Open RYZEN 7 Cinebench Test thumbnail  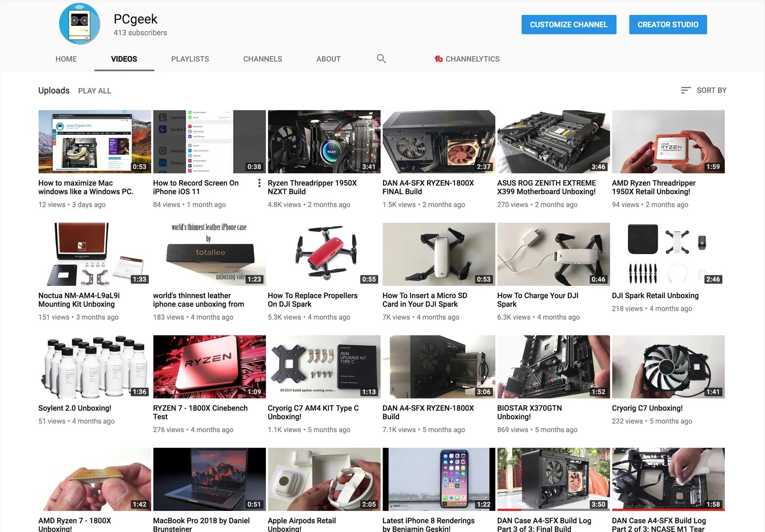(x=209, y=367)
